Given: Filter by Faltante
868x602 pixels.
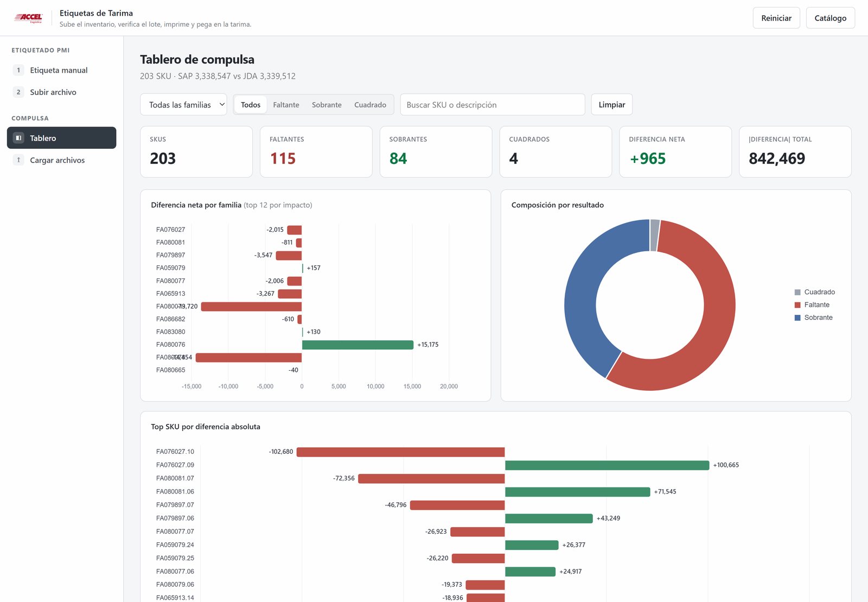Looking at the screenshot, I should [x=286, y=105].
